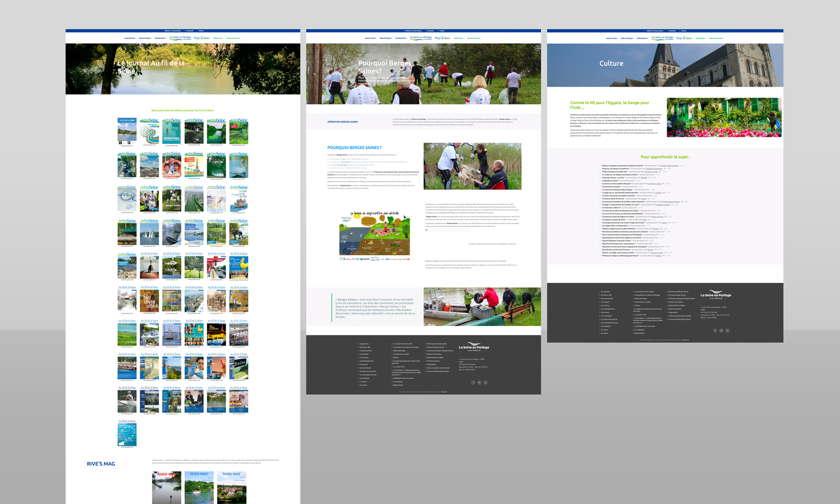Click the Berges Saines logo in the left page header

202,38
